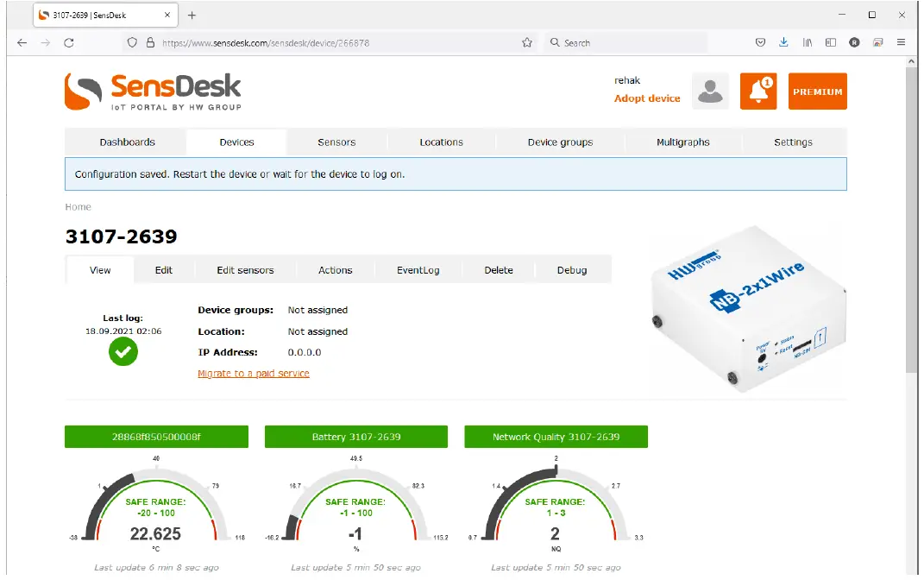
Task: Click the Adopt device link
Action: click(x=647, y=98)
